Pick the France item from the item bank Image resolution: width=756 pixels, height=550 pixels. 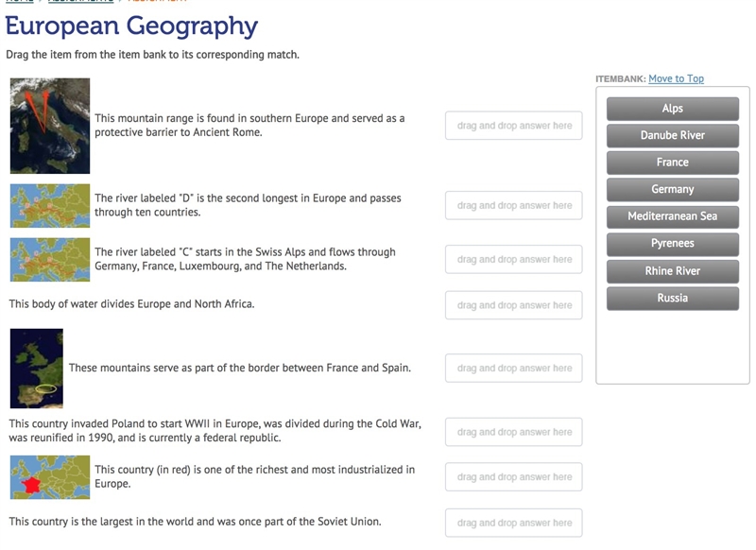(673, 163)
